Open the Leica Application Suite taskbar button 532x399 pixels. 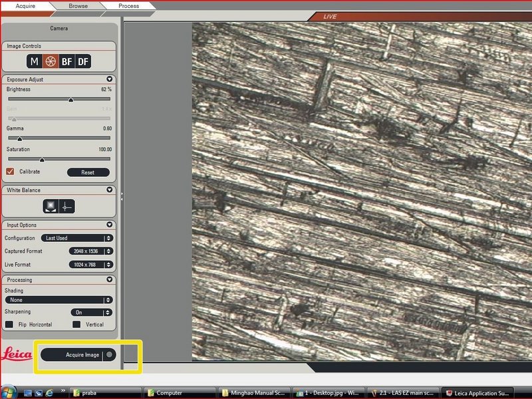[x=477, y=393]
